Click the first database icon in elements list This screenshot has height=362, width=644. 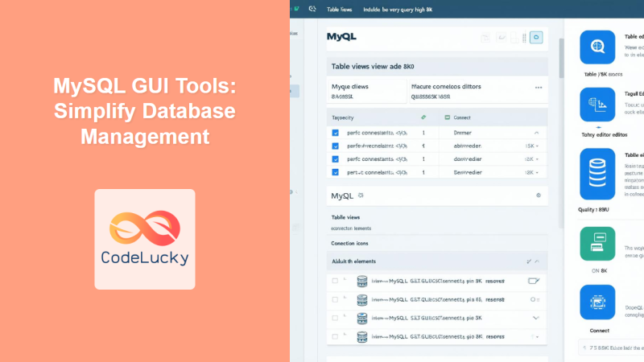coord(362,281)
